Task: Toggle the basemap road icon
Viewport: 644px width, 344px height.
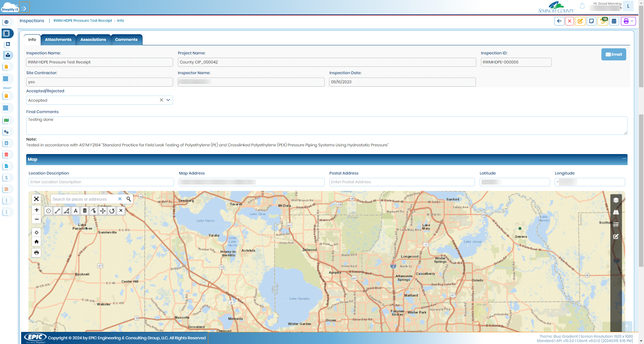Action: (616, 212)
